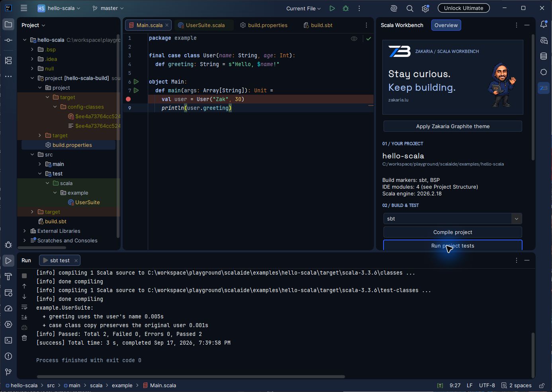Open the More Actions menu beside Debug

point(359,8)
